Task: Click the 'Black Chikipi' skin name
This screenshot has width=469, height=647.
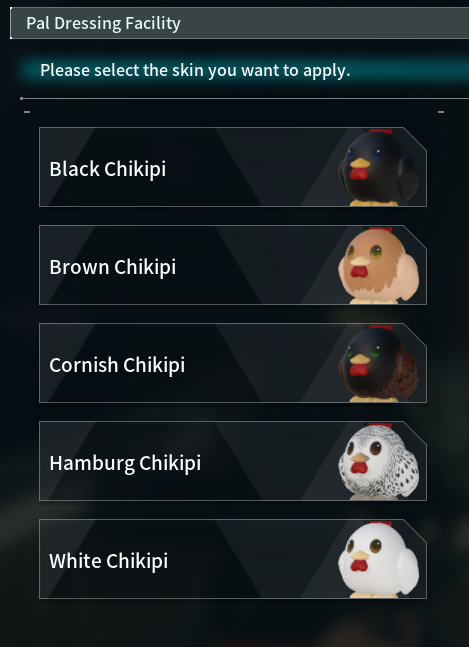Action: coord(108,169)
